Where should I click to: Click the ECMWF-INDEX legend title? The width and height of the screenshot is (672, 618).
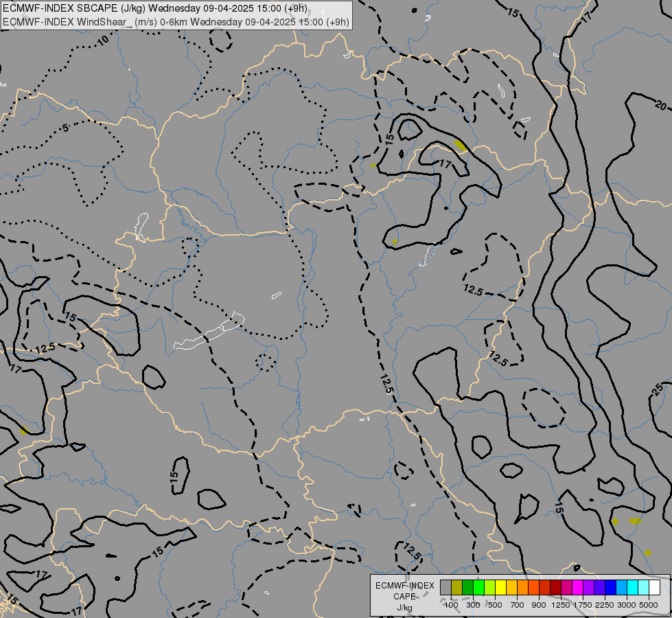(405, 586)
